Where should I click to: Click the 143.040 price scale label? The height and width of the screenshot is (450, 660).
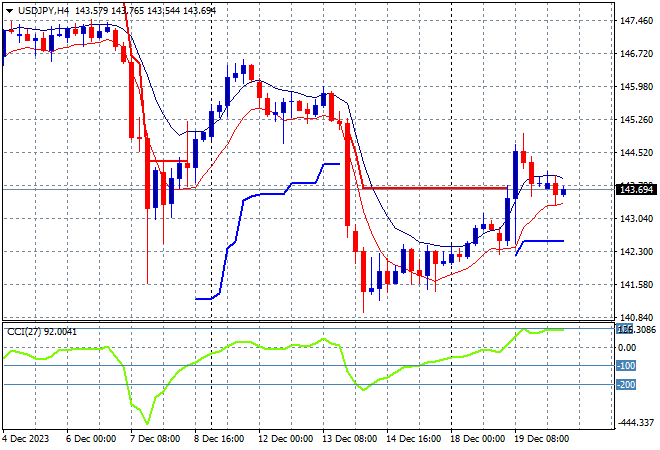point(637,218)
